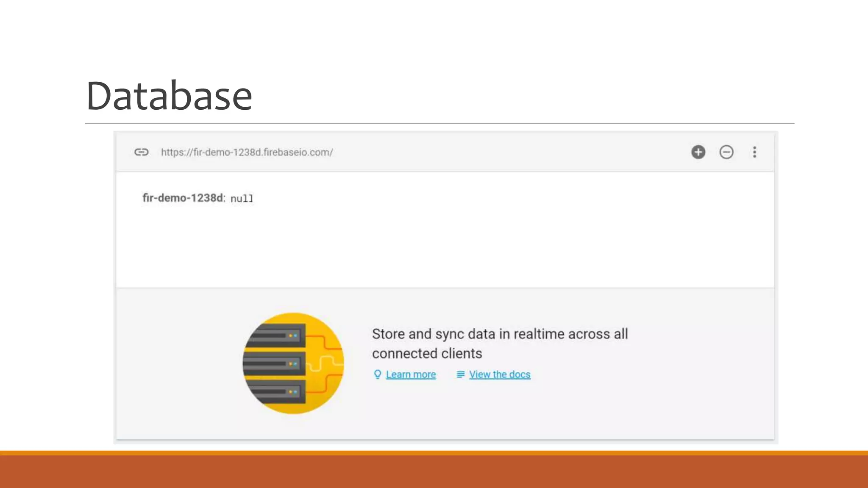Select the firebaseio.com database URL text
This screenshot has width=868, height=488.
[247, 152]
